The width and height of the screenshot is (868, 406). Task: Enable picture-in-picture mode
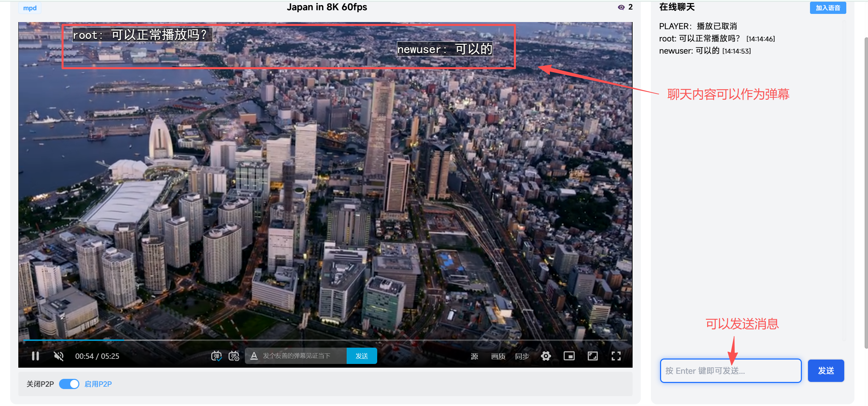point(569,356)
